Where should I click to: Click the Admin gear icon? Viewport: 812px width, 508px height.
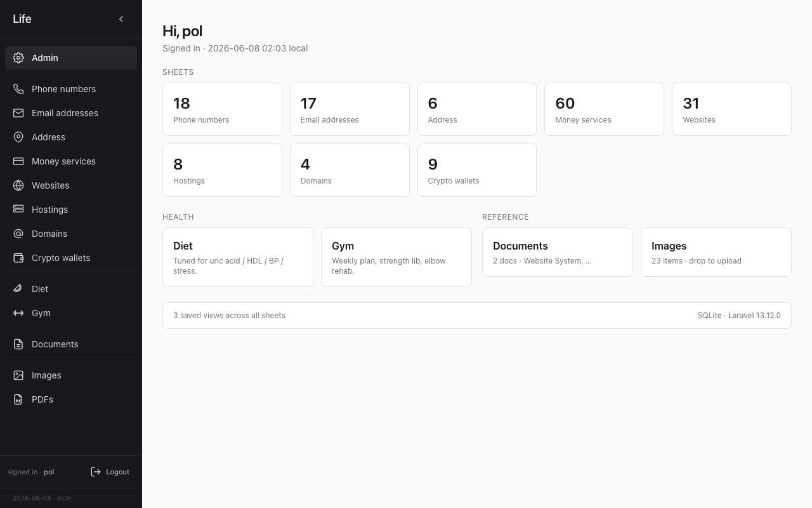18,58
